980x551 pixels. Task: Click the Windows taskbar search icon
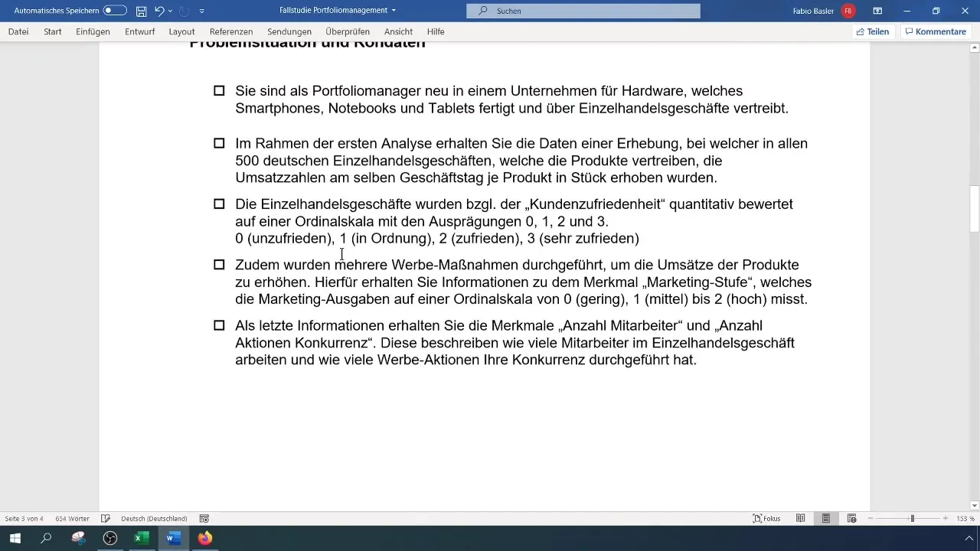pos(46,538)
